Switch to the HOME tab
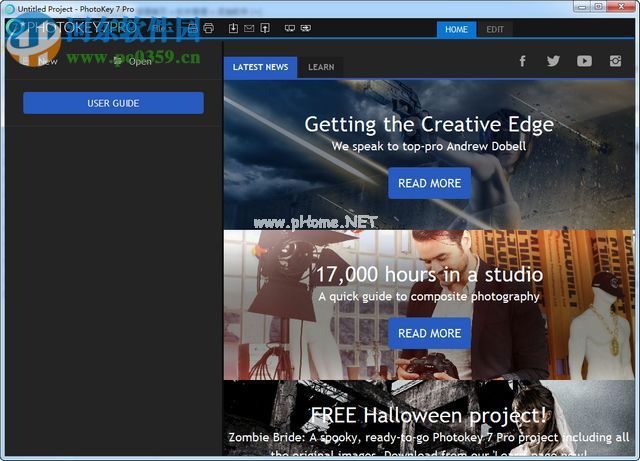Image resolution: width=640 pixels, height=461 pixels. 456,29
